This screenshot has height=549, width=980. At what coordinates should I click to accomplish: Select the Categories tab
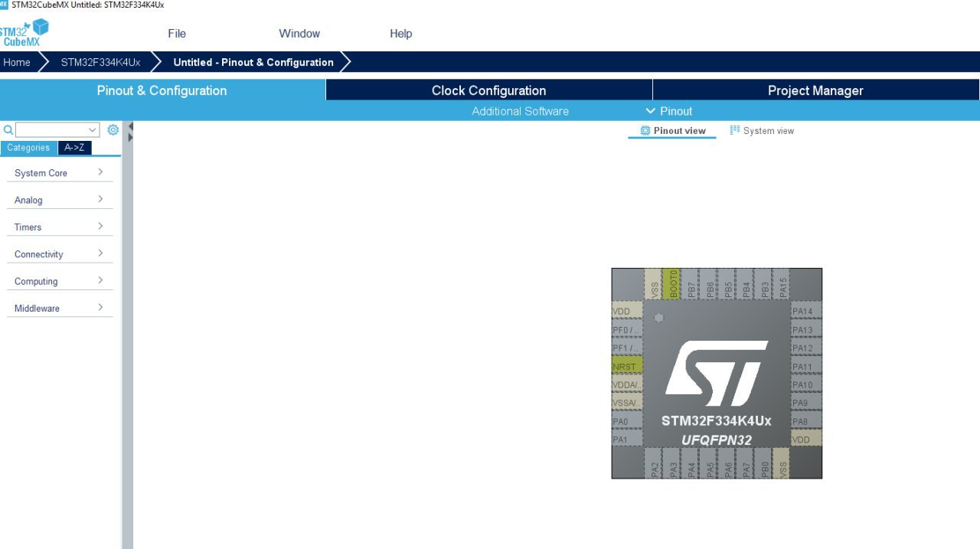click(28, 148)
